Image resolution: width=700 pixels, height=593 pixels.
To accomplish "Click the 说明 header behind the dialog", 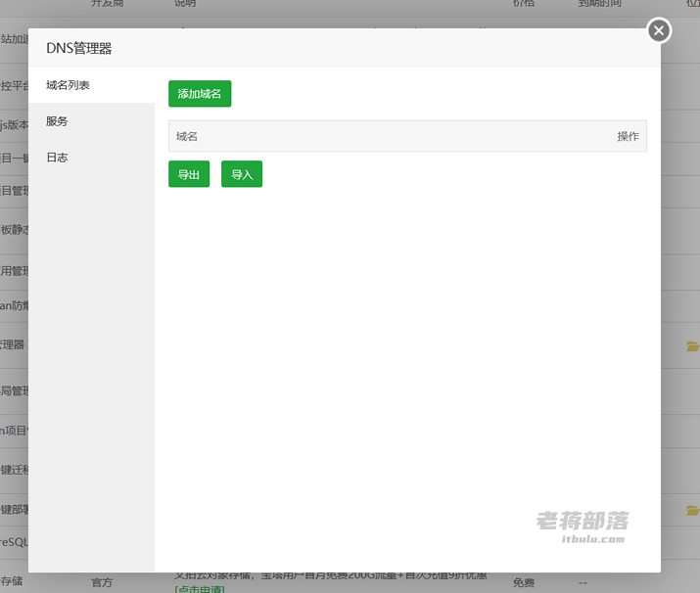I will pos(185,4).
